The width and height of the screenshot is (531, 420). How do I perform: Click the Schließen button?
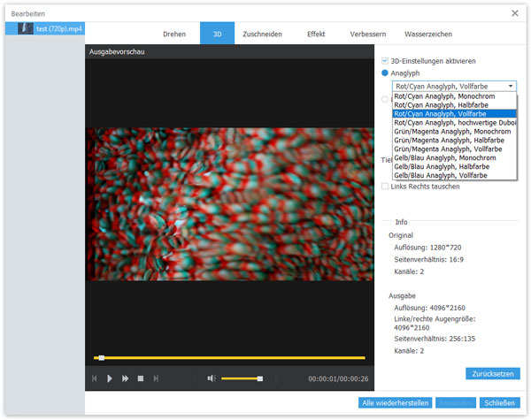(499, 402)
